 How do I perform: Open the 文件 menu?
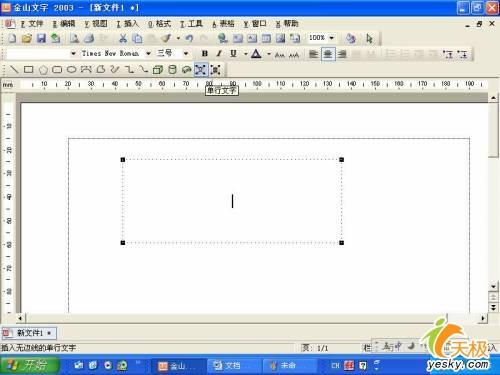32,24
